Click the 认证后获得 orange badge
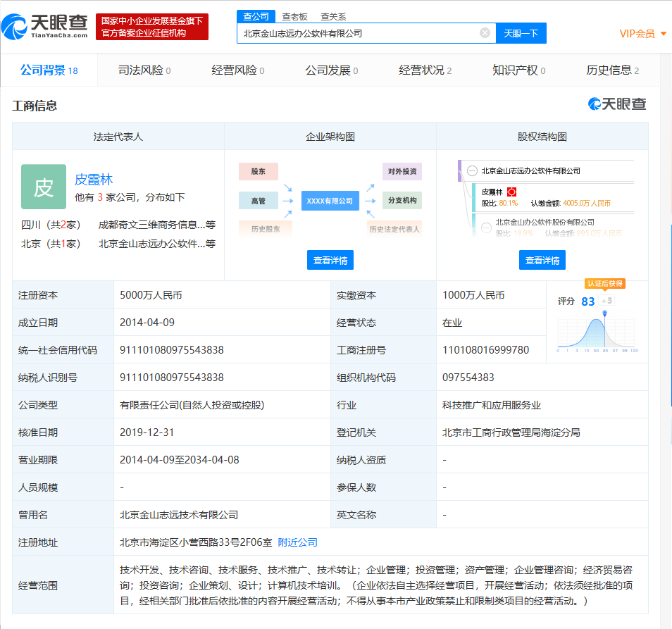Screen dimensions: 672x629 pos(604,283)
